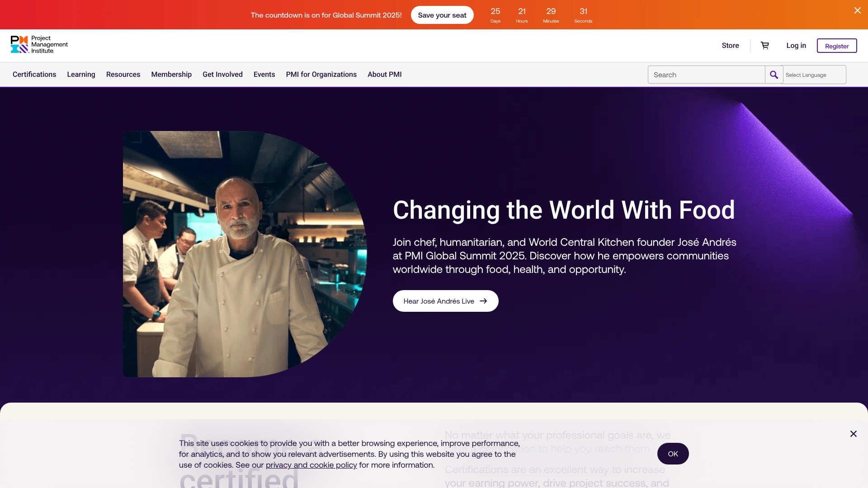Dismiss the countdown banner with X
The image size is (868, 488).
click(x=857, y=10)
